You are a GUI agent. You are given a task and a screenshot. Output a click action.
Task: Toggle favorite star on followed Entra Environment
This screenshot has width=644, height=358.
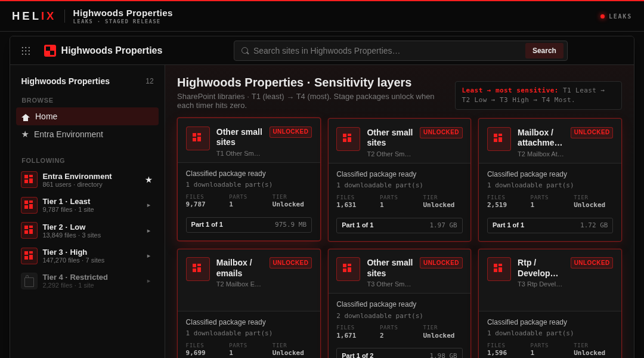pyautogui.click(x=148, y=180)
